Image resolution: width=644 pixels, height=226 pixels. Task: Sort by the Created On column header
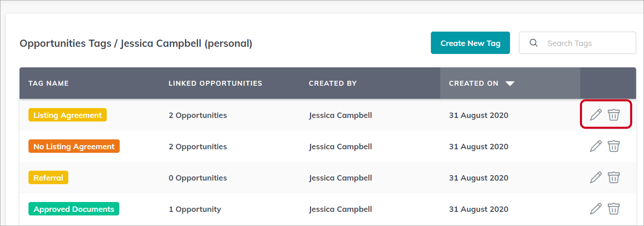473,83
